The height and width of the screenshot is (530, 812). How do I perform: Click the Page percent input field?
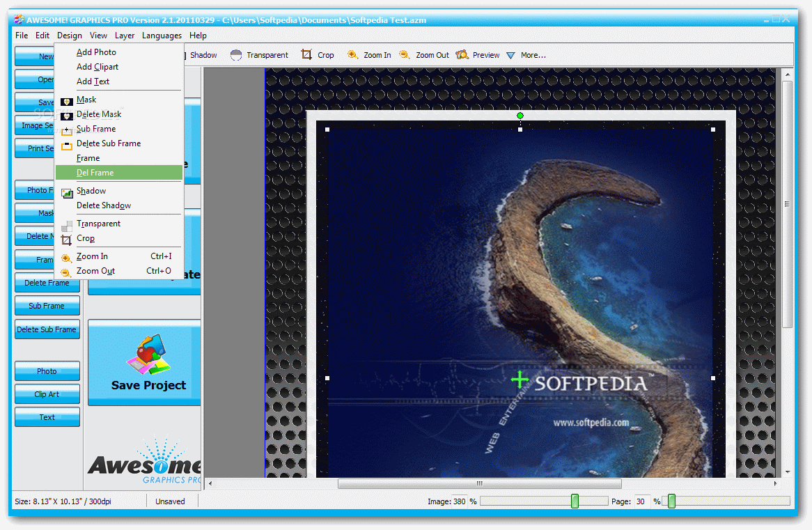[x=642, y=501]
